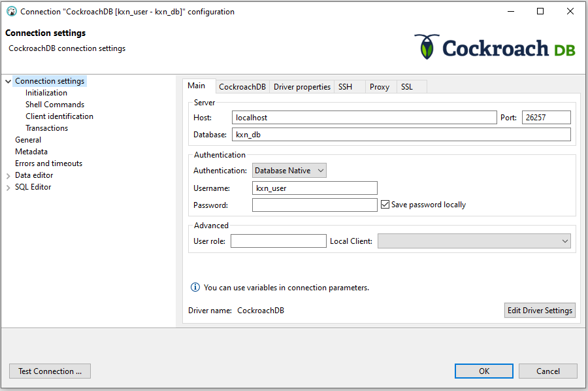Click the info icon beside variables hint
This screenshot has width=588, height=391.
pos(195,288)
